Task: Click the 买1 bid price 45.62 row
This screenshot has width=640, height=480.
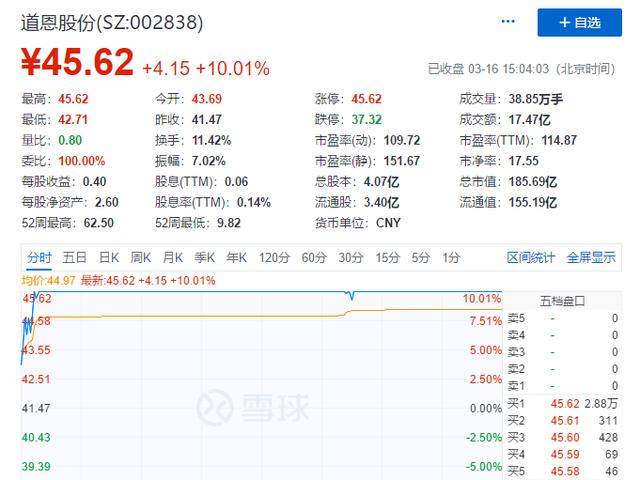Action: tap(563, 402)
